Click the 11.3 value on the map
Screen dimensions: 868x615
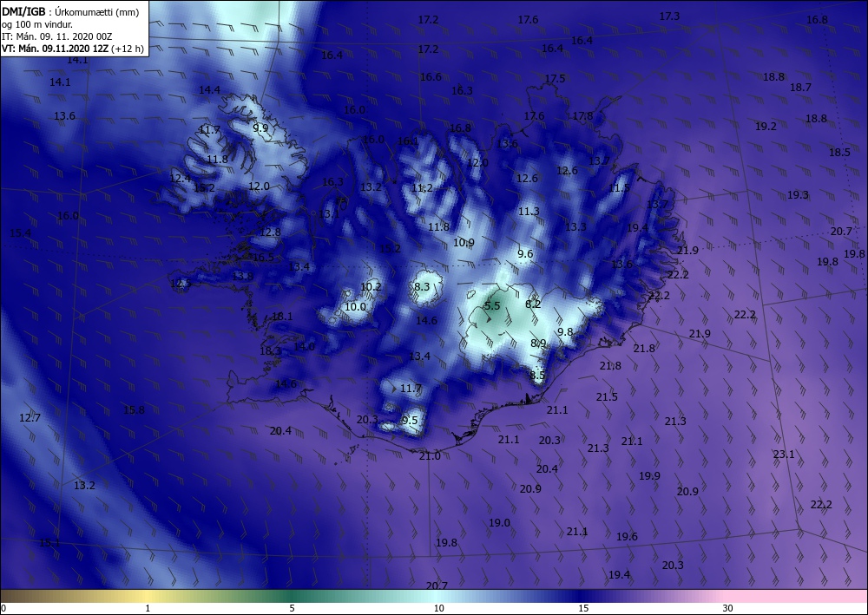pyautogui.click(x=529, y=212)
